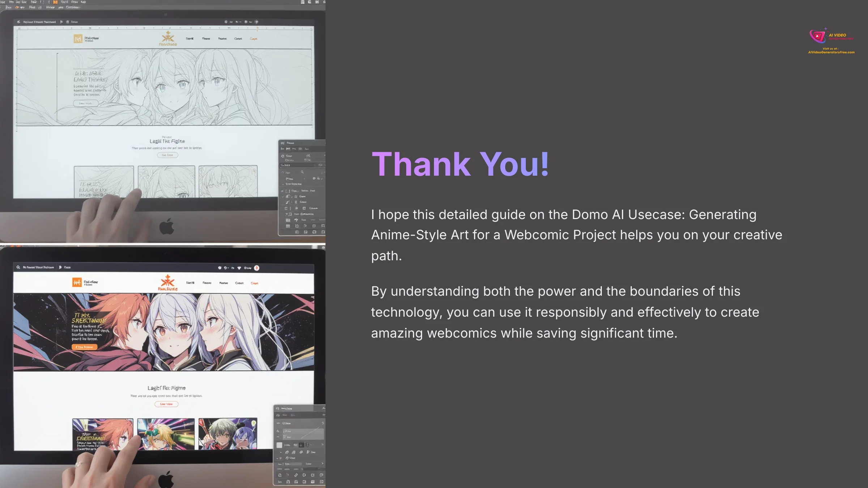Select section heading below sketch hero banner
868x488 pixels.
click(167, 141)
